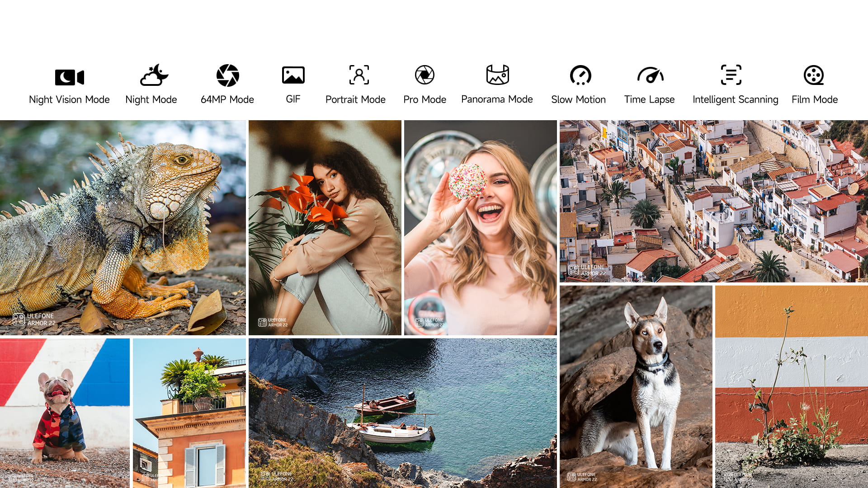
Task: Open the boats in cove photo
Action: point(402,413)
